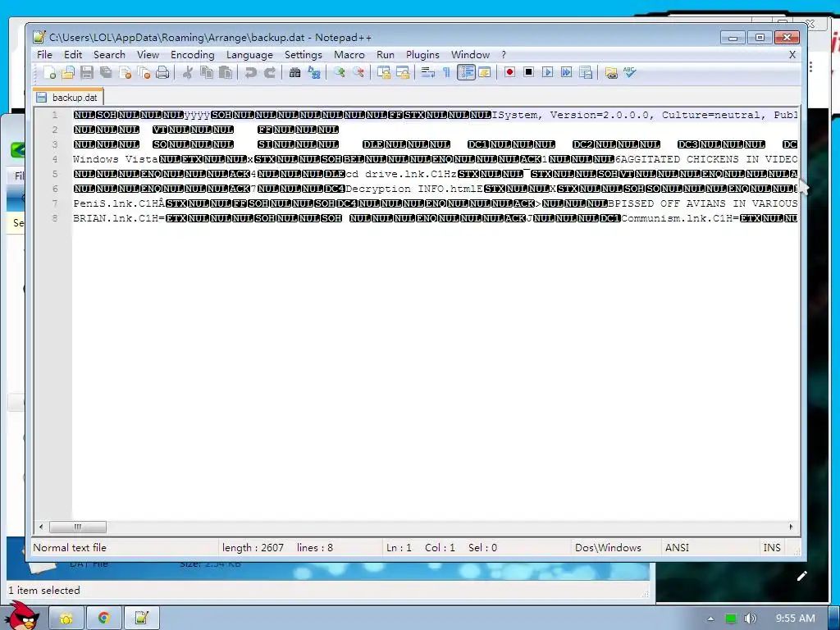Click the user defined language icon
This screenshot has width=840, height=630.
(484, 72)
